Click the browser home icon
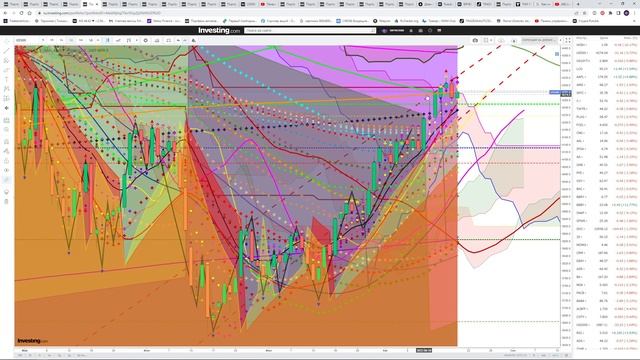Screen dimensions: 640x360 tap(29, 13)
